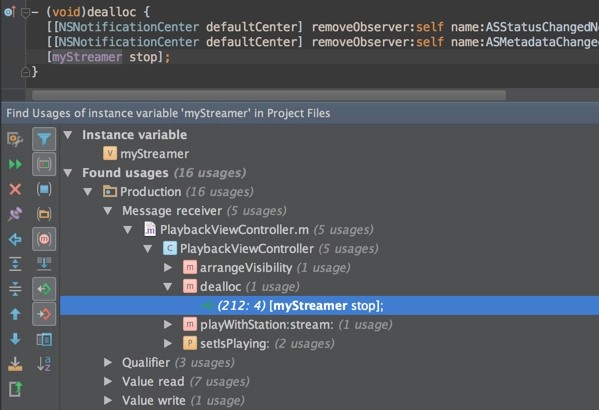
Task: Click myStreamer in the editor code
Action: point(87,57)
